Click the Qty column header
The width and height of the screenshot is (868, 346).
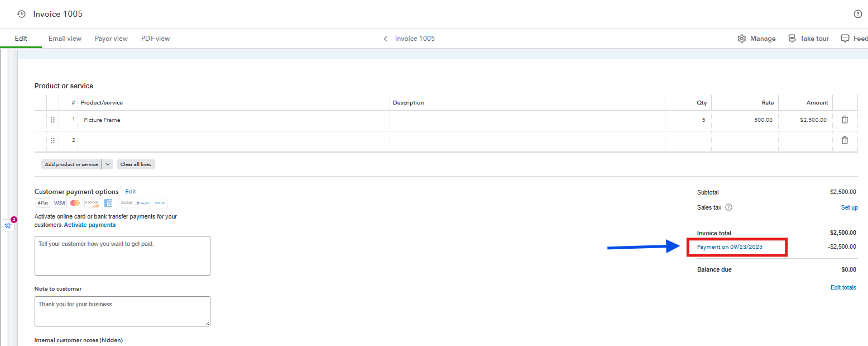pos(702,103)
